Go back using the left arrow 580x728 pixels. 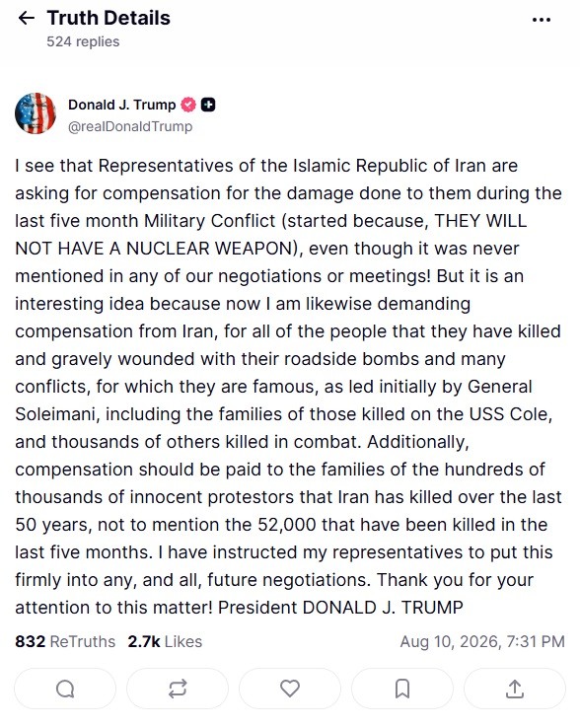pos(27,18)
